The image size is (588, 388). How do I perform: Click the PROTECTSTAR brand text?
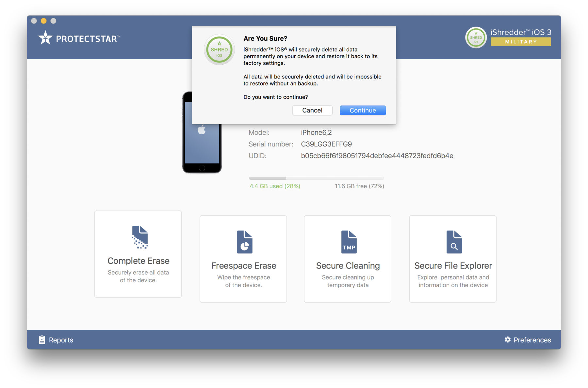click(88, 39)
